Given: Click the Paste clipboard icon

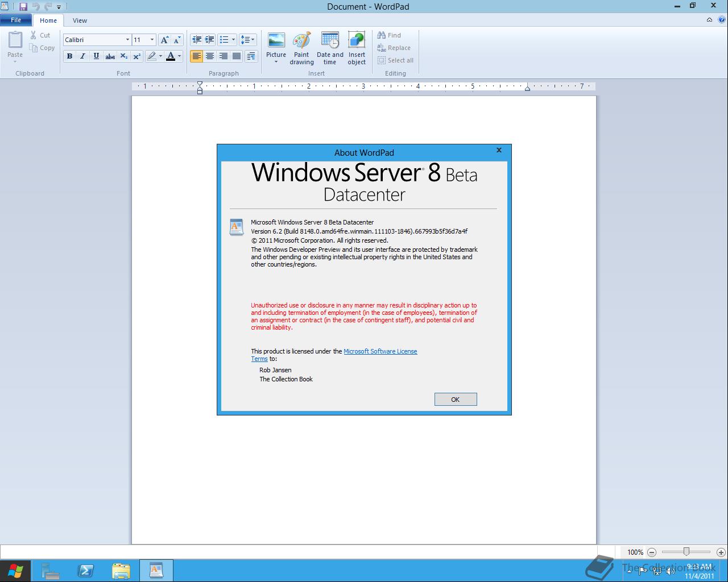Looking at the screenshot, I should tap(15, 40).
